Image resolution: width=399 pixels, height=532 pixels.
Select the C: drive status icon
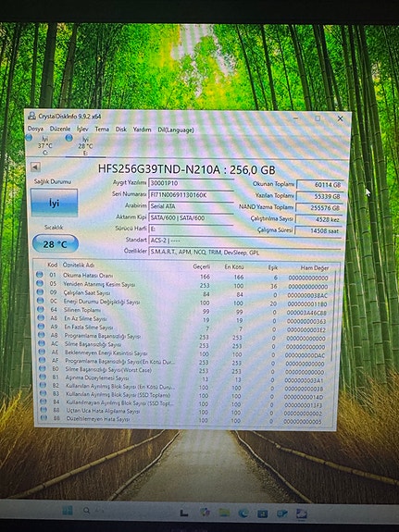point(29,138)
